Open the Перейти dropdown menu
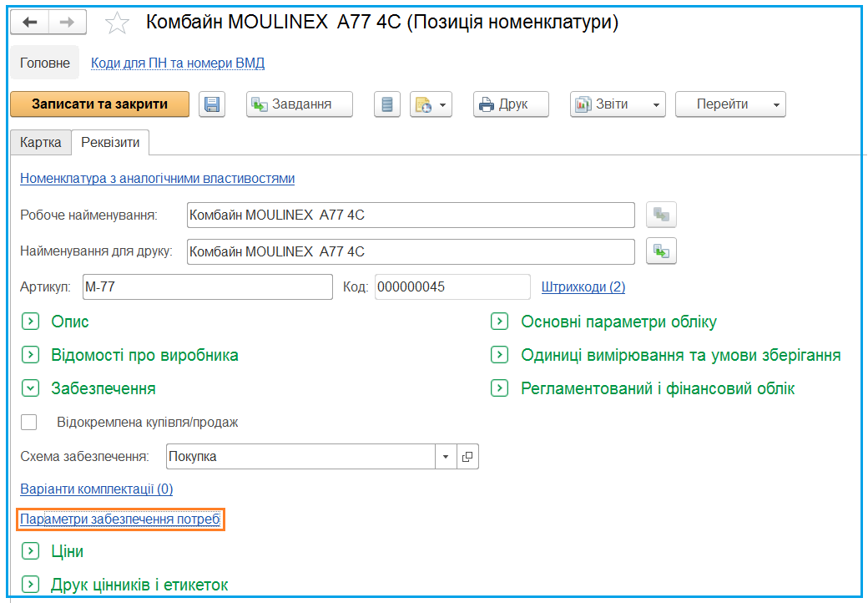868x603 pixels. tap(731, 104)
